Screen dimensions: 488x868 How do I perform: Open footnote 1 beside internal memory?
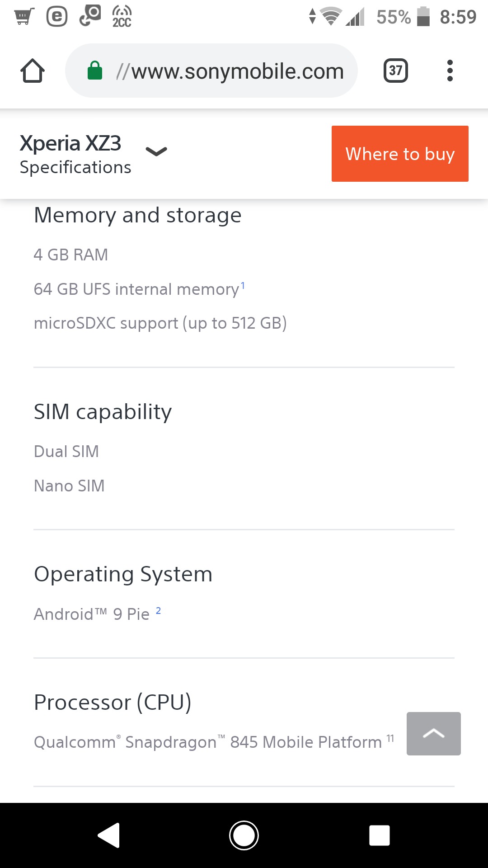[243, 285]
